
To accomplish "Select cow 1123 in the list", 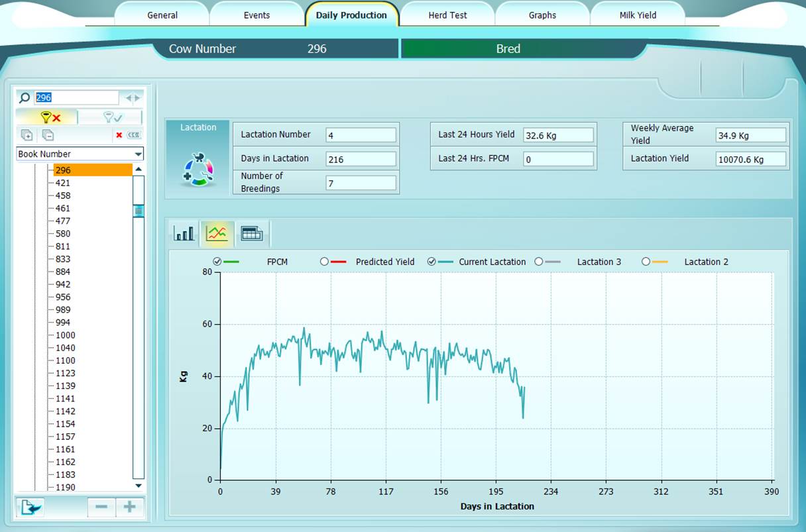I will pyautogui.click(x=66, y=373).
